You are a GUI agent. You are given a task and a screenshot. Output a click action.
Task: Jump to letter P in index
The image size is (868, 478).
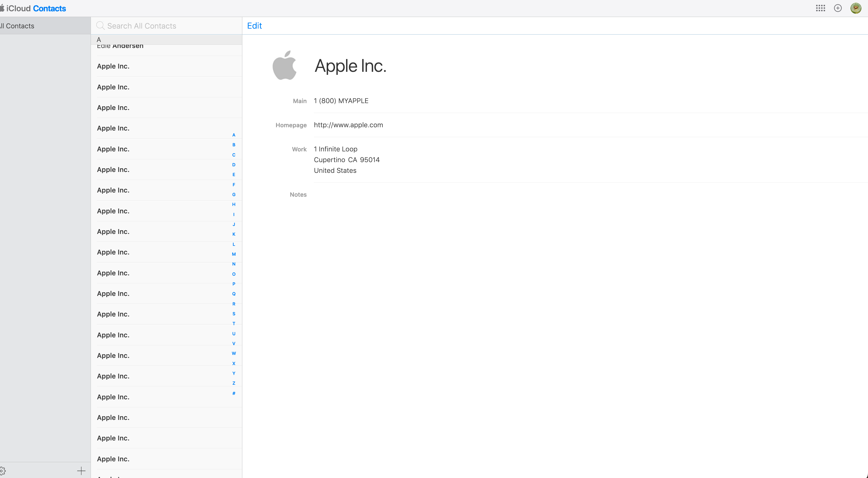(234, 284)
